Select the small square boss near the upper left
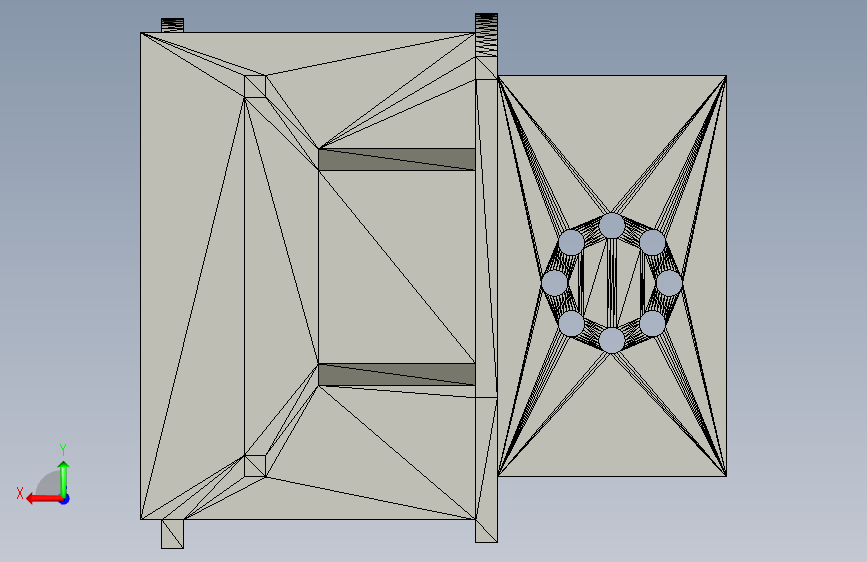 [255, 86]
